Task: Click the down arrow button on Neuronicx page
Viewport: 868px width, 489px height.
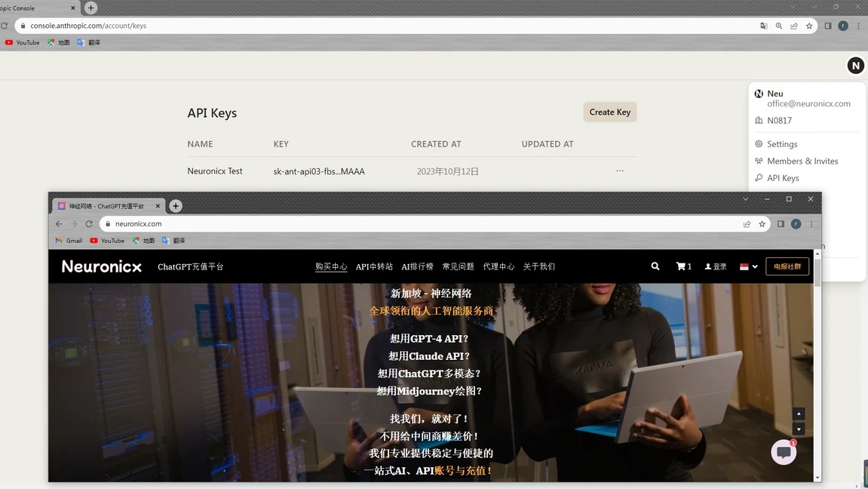Action: click(x=799, y=429)
